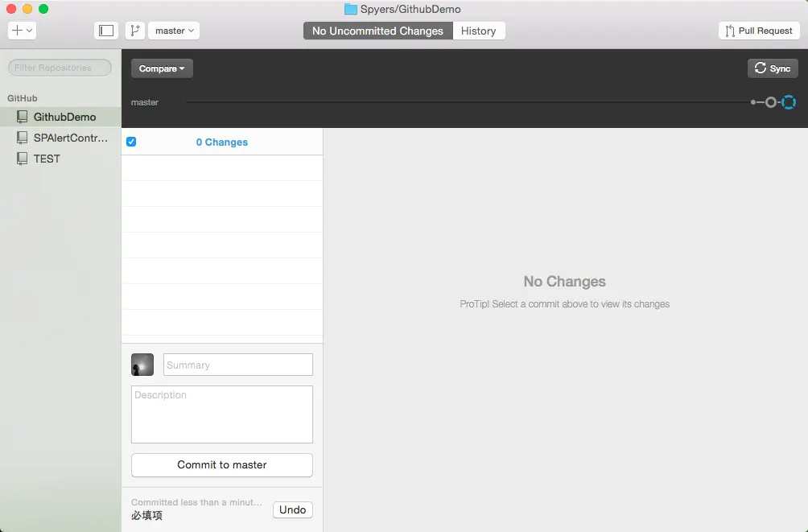The height and width of the screenshot is (532, 808).
Task: Click Commit to master button
Action: [222, 465]
